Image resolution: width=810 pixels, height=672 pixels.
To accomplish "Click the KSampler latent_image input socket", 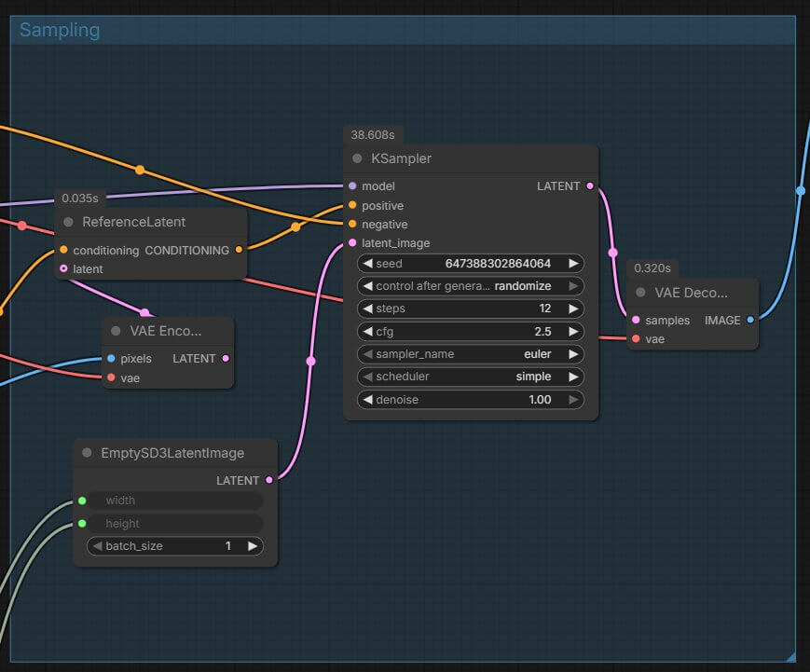I will point(352,242).
